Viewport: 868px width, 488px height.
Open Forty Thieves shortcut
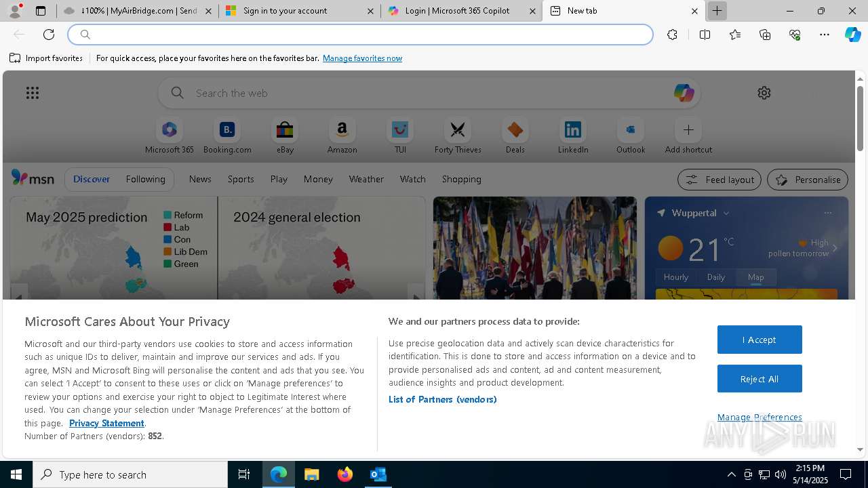458,136
